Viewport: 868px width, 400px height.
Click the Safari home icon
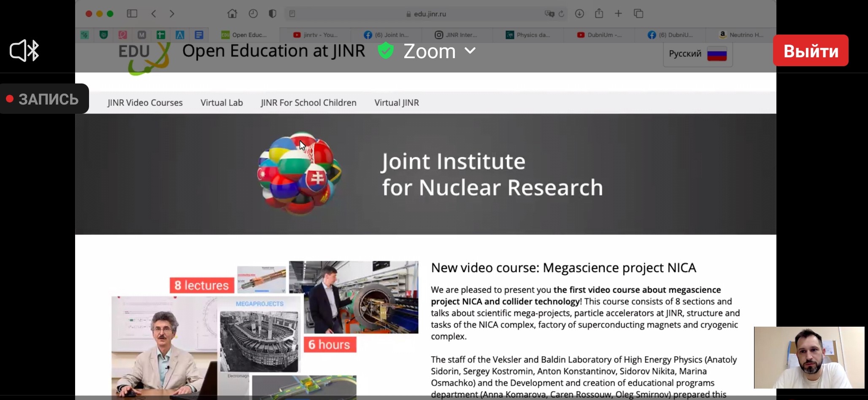pos(232,14)
